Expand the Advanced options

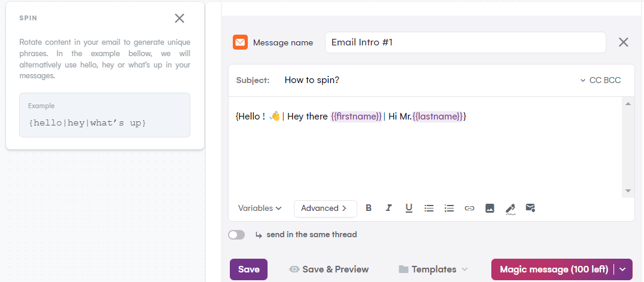(325, 209)
